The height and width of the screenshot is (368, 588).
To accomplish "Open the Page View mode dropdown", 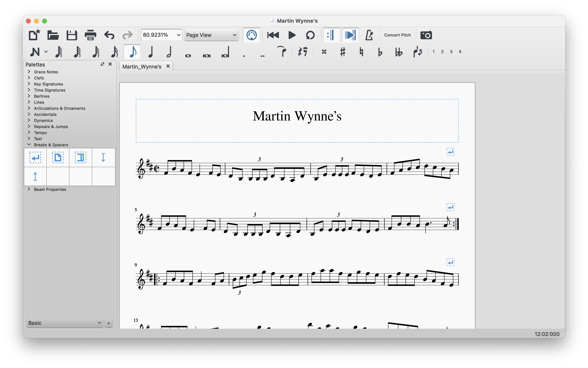I will pyautogui.click(x=211, y=35).
